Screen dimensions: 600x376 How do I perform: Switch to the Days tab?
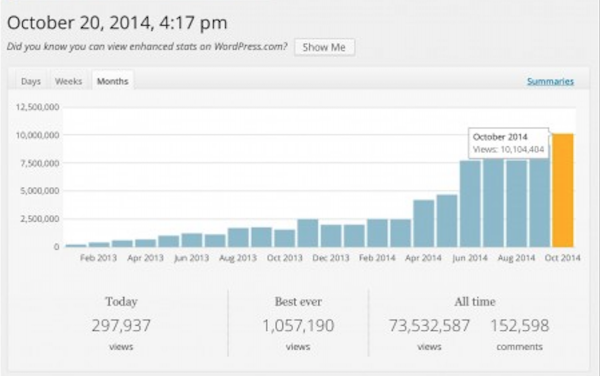click(x=31, y=81)
